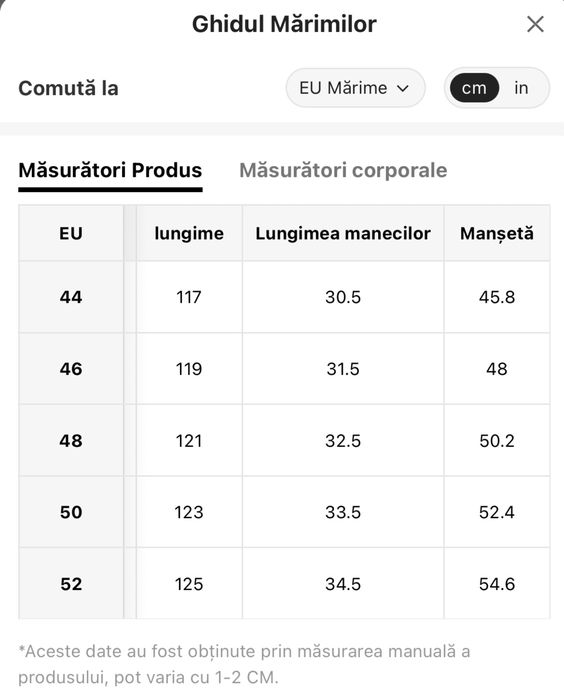This screenshot has width=564, height=700.
Task: Close the Ghidul Mărimilor dialog
Action: pos(535,24)
